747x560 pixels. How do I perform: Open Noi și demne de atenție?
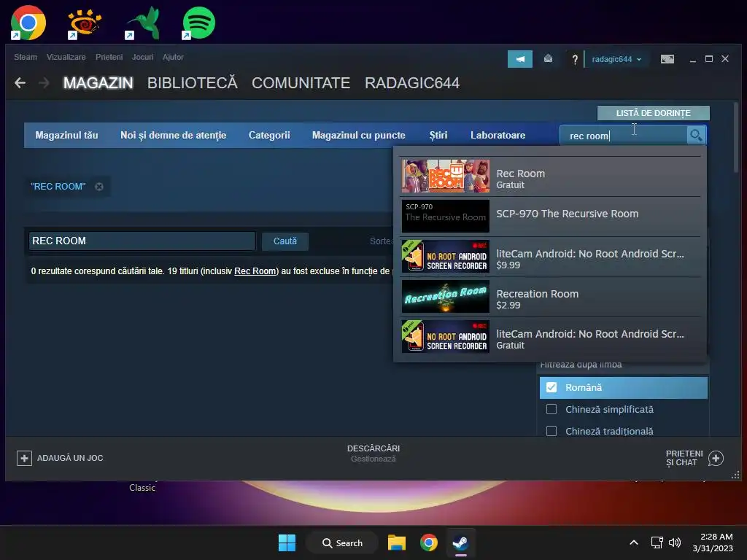[x=174, y=135]
